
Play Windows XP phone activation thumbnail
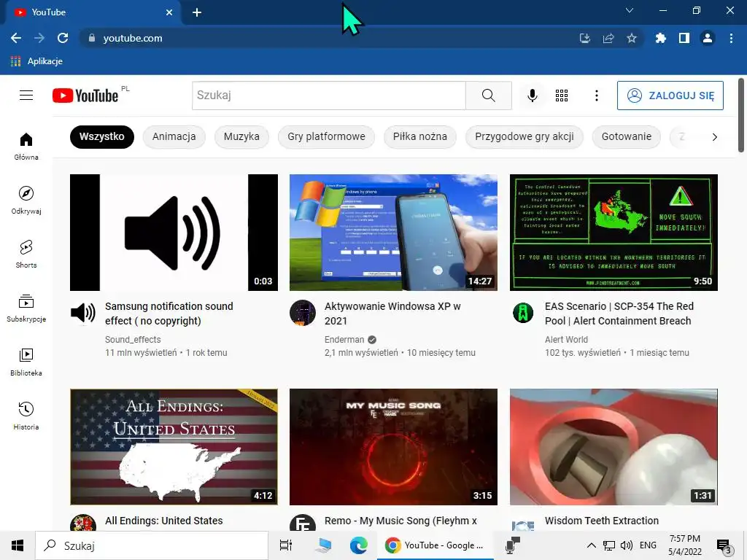[393, 233]
